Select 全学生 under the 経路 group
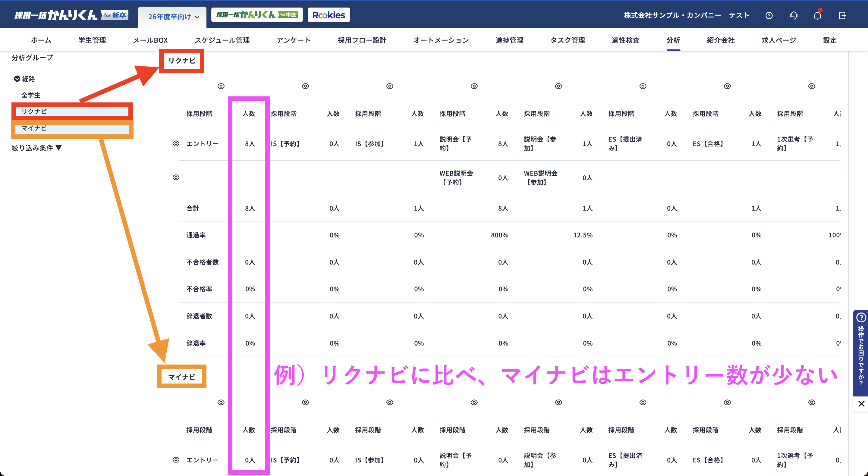 tap(31, 95)
